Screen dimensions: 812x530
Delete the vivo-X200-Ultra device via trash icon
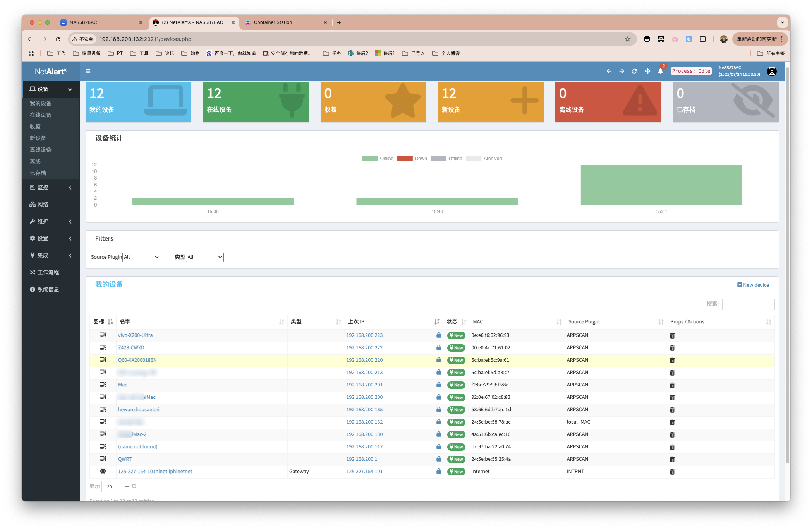click(x=672, y=336)
